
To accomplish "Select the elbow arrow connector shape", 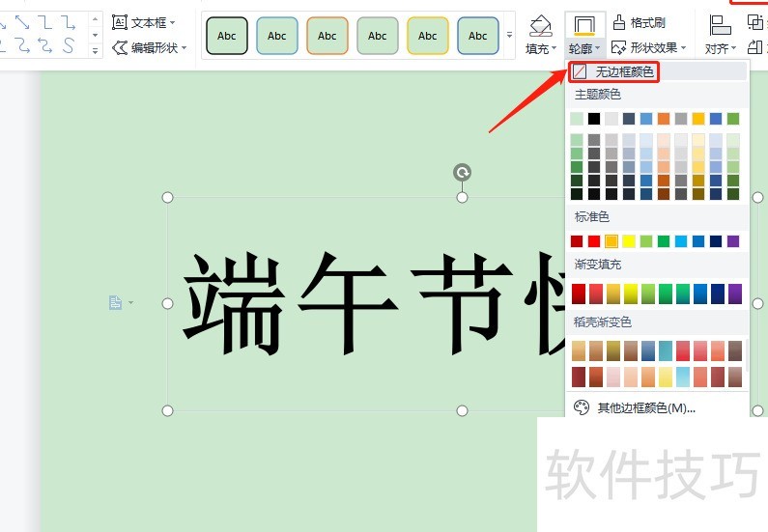I will (x=68, y=22).
